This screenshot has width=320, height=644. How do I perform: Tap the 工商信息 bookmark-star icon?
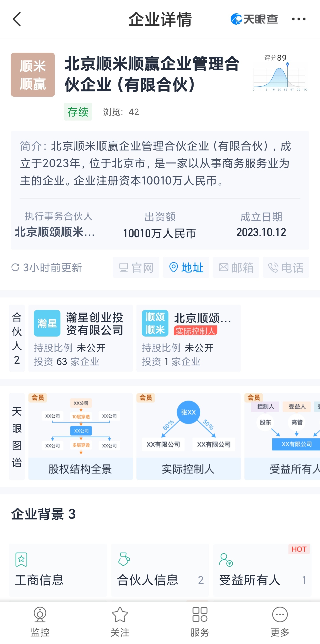(x=21, y=559)
